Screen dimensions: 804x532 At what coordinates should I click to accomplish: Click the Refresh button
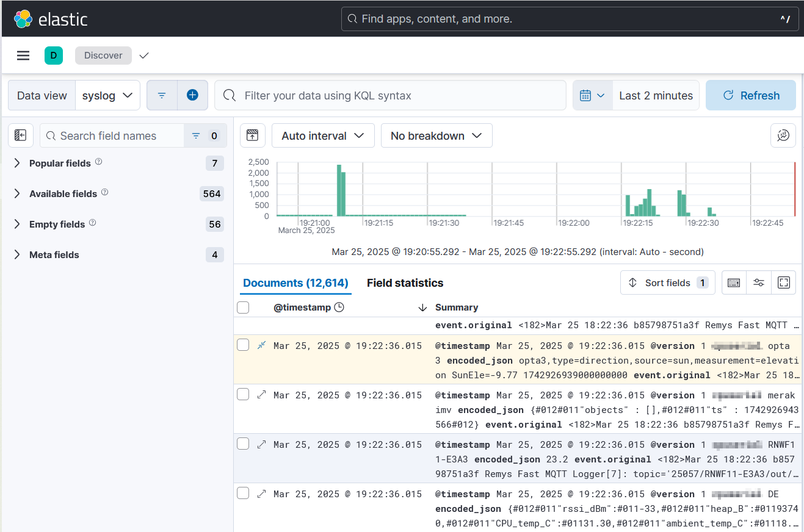point(750,95)
